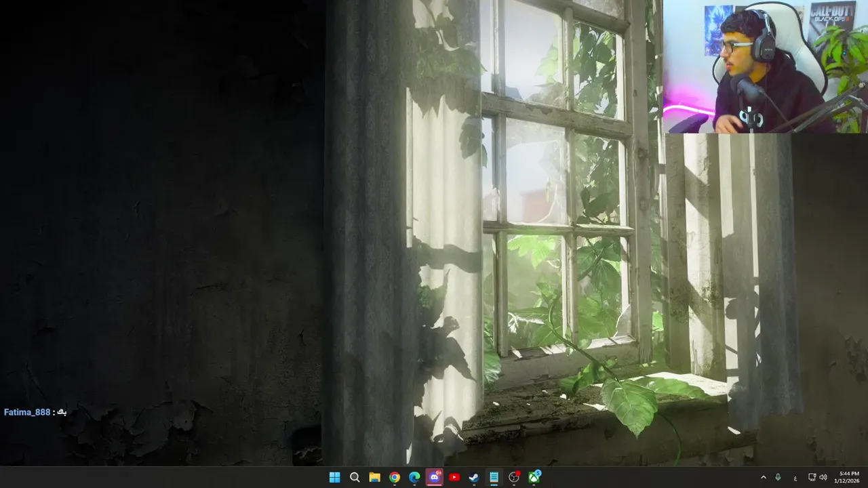Open the volume speaker tray icon

(823, 477)
